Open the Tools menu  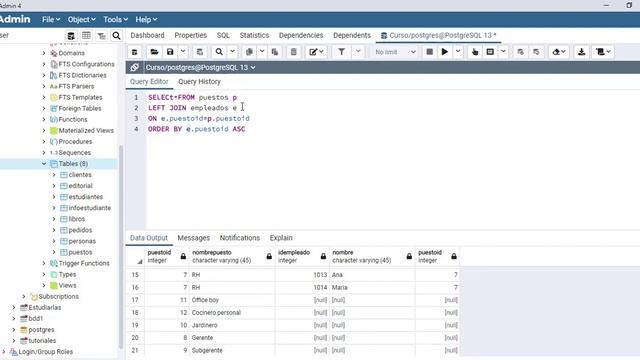[115, 19]
